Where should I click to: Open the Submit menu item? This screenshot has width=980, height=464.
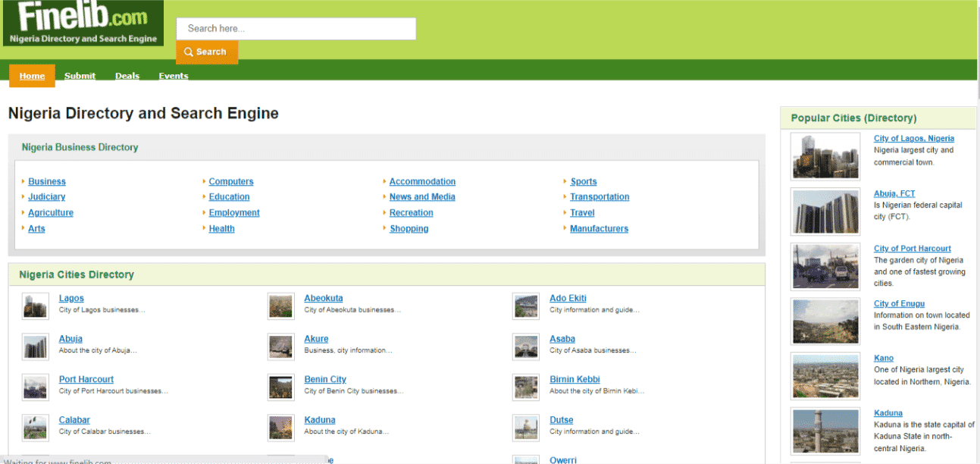(80, 76)
